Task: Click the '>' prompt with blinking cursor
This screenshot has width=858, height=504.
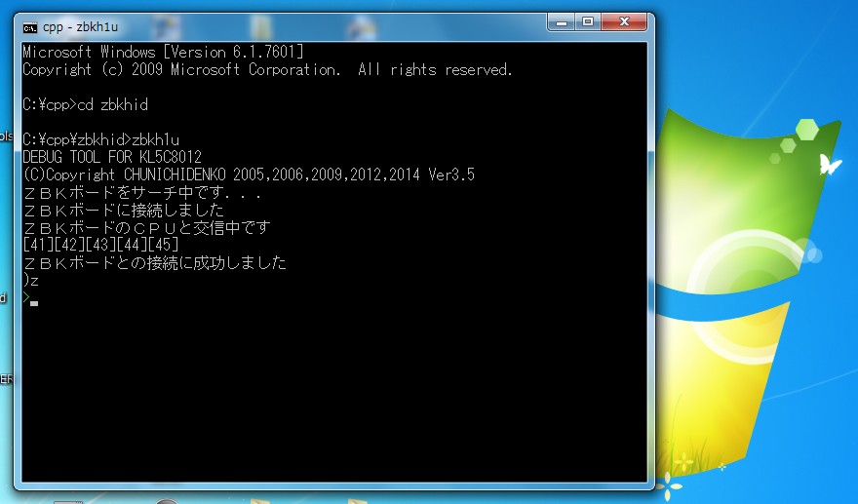Action: (x=30, y=298)
